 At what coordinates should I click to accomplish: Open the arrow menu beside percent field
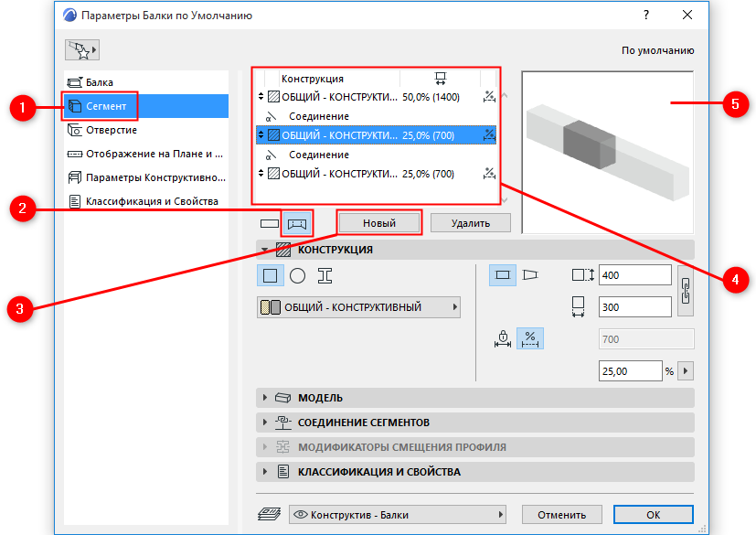tap(685, 371)
